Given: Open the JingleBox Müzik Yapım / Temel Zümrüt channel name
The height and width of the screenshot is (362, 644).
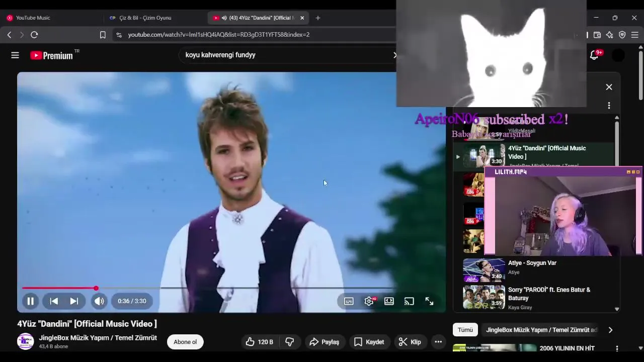Looking at the screenshot, I should pyautogui.click(x=98, y=338).
